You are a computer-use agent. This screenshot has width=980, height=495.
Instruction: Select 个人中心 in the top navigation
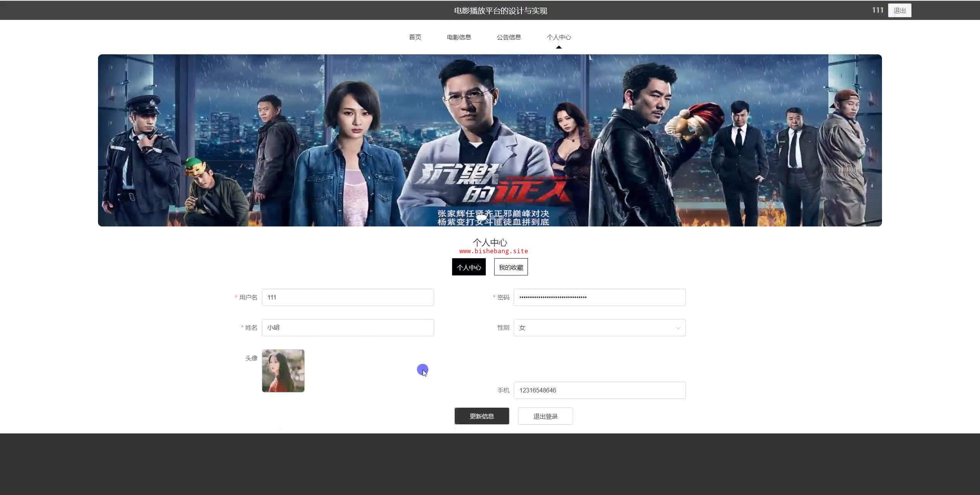point(559,37)
